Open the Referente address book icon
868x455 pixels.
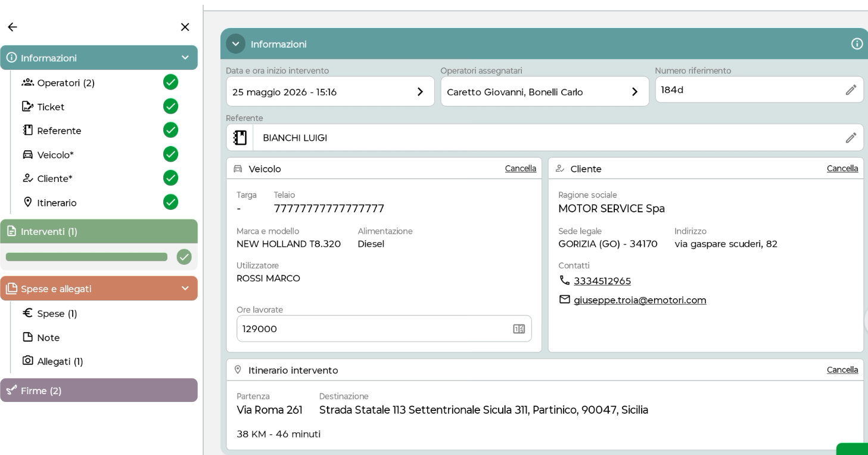click(x=240, y=138)
